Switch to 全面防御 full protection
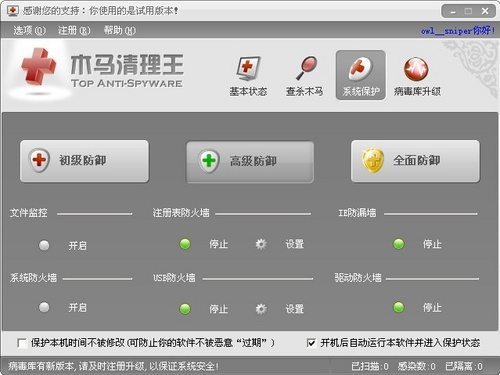Screen dimensions: 500x375 coord(415,161)
